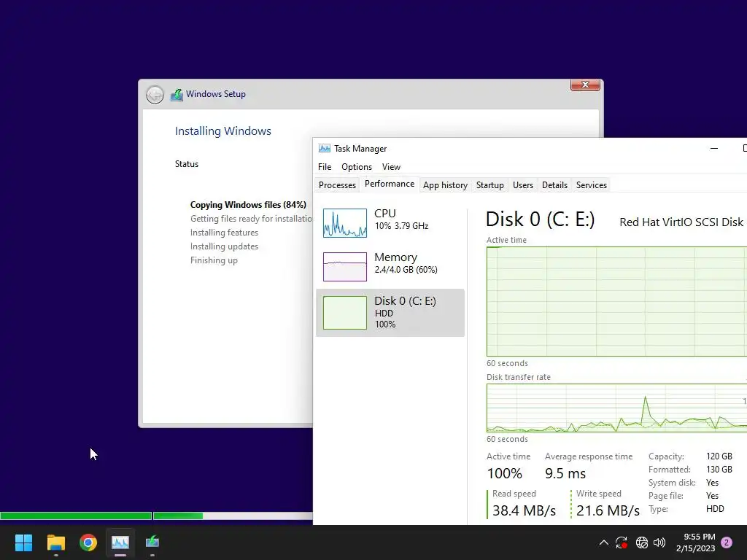
Task: Click the Disk 0 (C: E:) heading
Action: click(x=541, y=219)
